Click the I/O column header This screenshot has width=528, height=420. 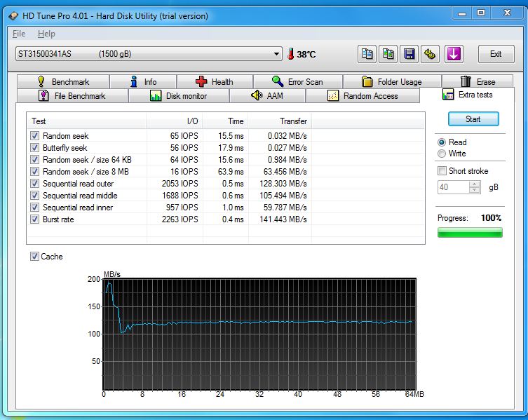[175, 121]
